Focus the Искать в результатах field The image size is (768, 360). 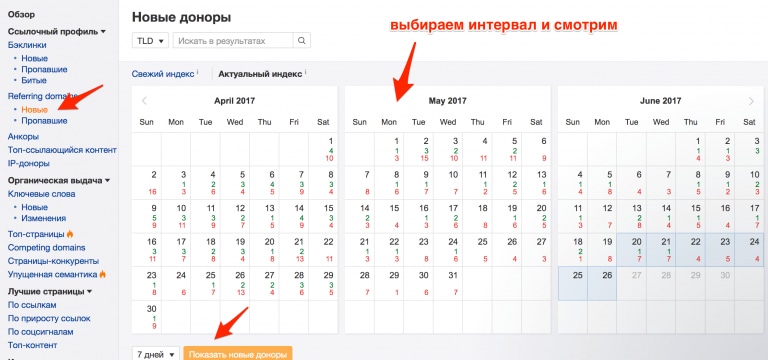(233, 41)
